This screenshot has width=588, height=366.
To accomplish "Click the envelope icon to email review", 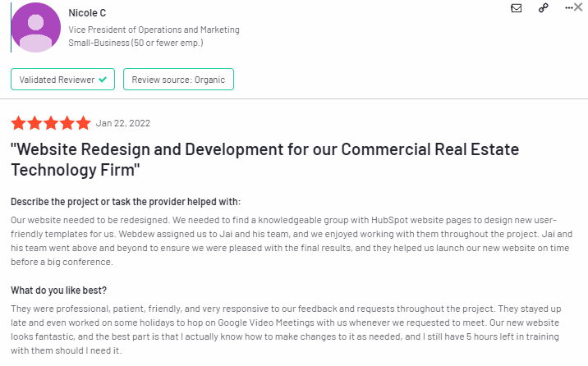I will point(517,8).
